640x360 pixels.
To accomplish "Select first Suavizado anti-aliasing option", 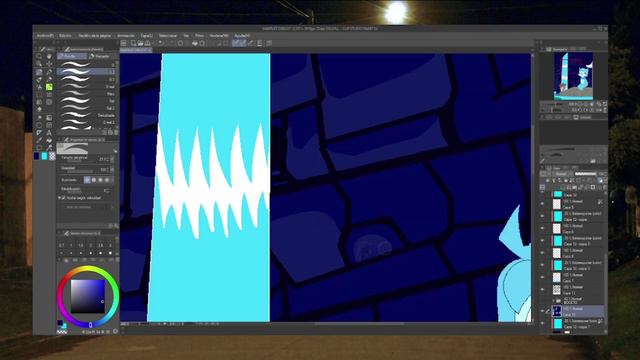I will point(87,180).
